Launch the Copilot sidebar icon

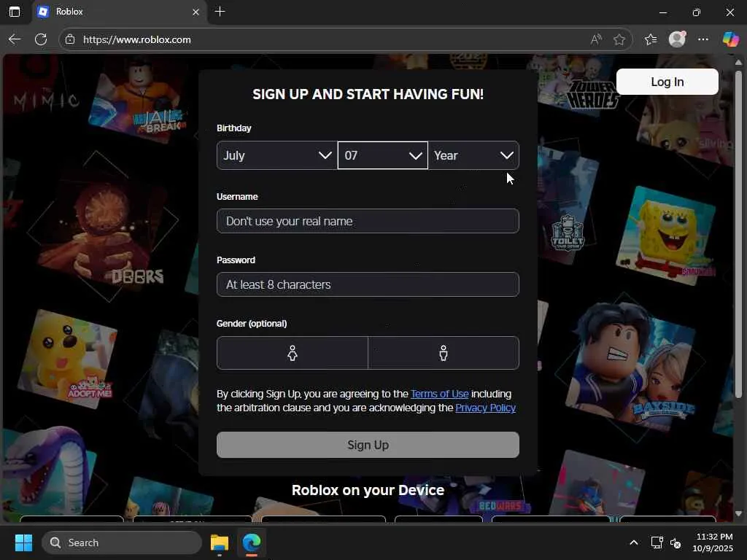730,39
